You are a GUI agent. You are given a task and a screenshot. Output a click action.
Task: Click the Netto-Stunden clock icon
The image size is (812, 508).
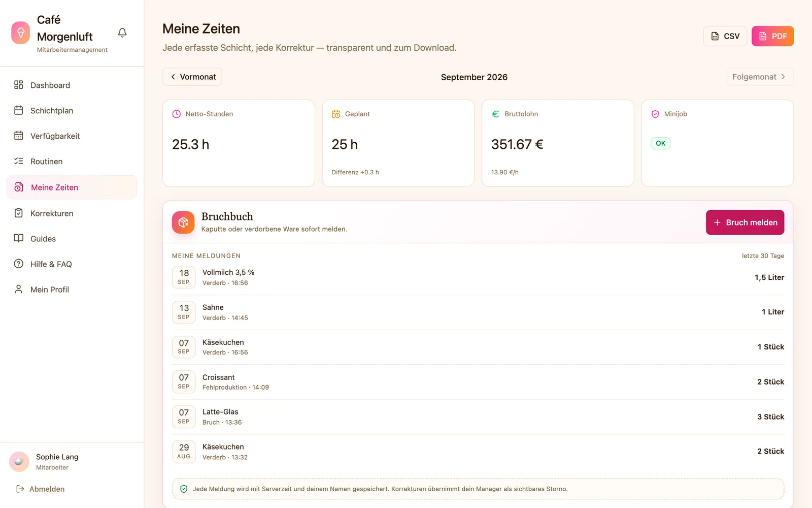click(177, 114)
